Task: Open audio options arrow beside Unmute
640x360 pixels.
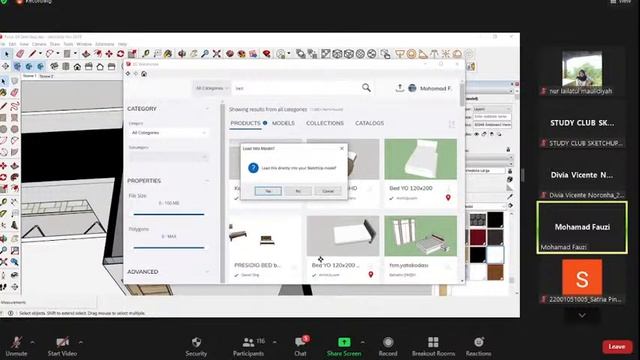Action: 32,342
